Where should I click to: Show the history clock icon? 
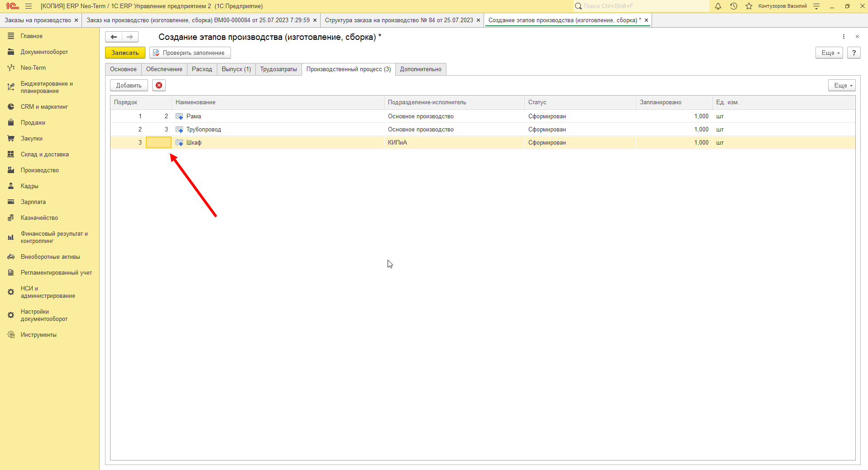(734, 6)
